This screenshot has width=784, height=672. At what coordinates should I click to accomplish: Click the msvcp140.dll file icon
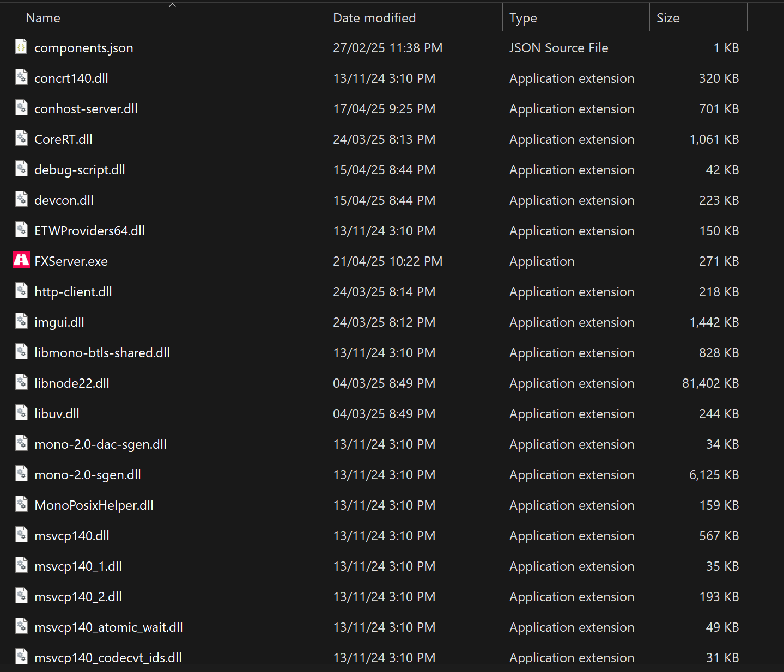click(21, 535)
